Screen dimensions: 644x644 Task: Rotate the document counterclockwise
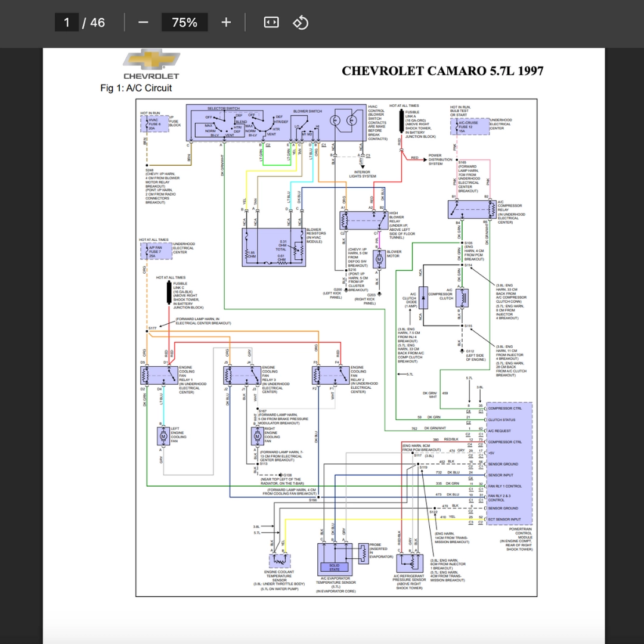(x=301, y=22)
